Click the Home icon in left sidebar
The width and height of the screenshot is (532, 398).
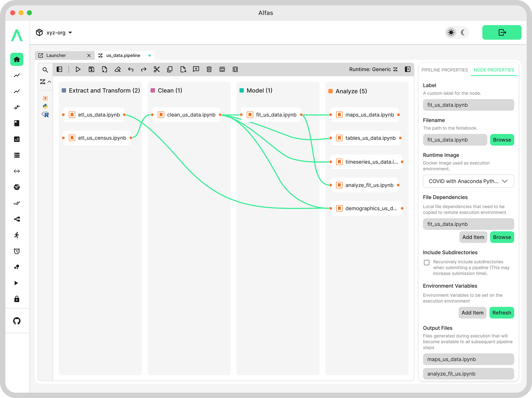click(x=17, y=59)
